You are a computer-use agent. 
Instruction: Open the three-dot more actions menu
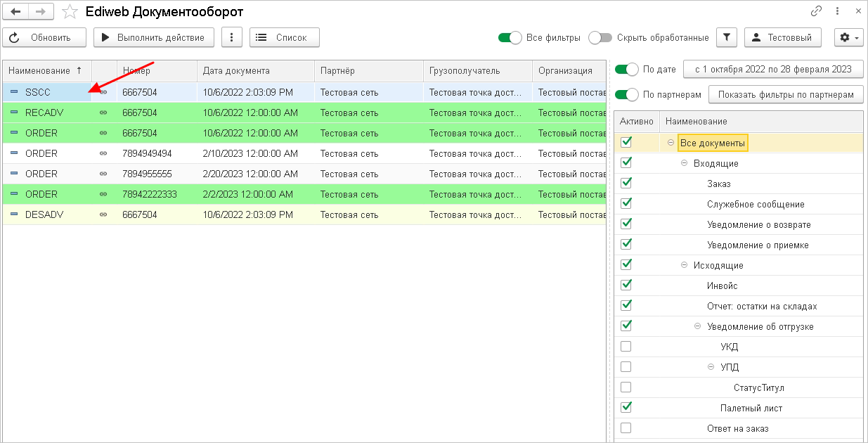(x=232, y=37)
